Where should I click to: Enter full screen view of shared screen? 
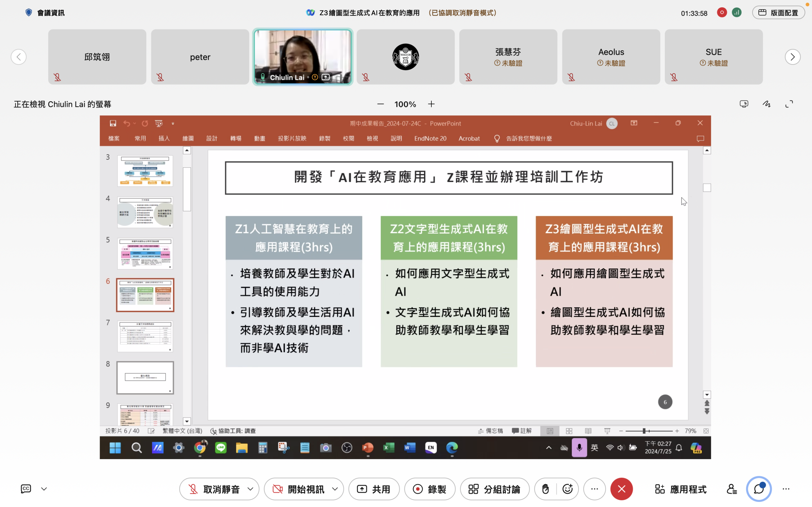point(789,104)
